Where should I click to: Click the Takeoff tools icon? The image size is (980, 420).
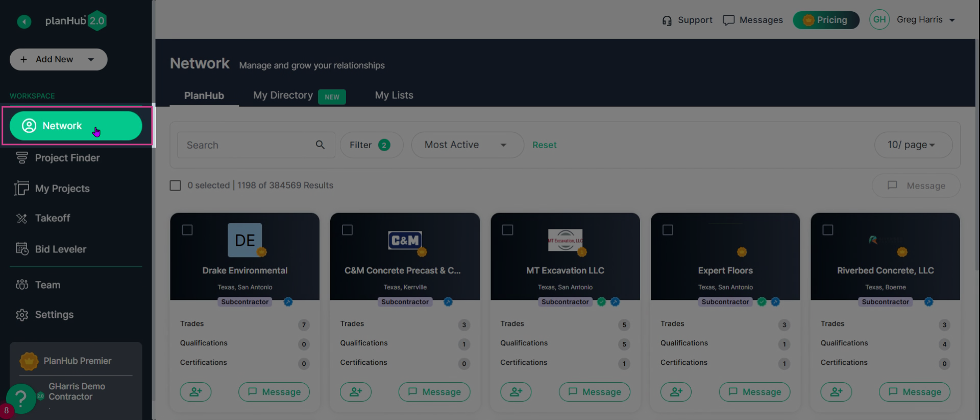(x=21, y=218)
